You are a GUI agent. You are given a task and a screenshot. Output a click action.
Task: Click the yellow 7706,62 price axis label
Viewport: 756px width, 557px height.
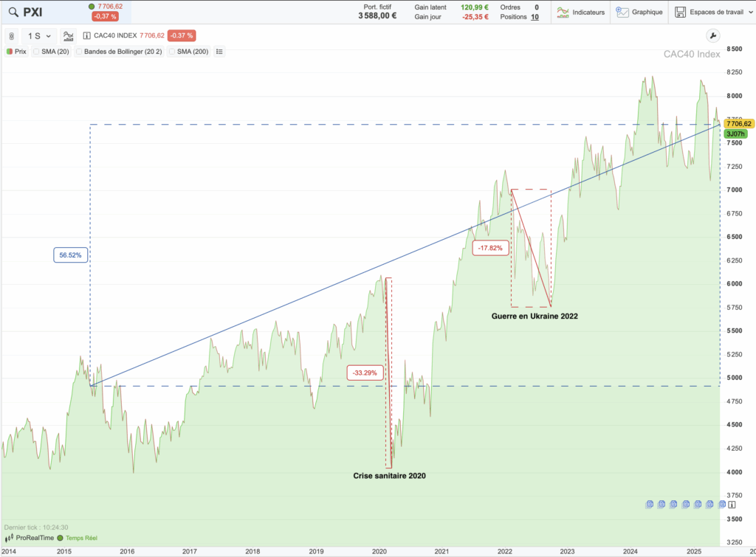738,124
